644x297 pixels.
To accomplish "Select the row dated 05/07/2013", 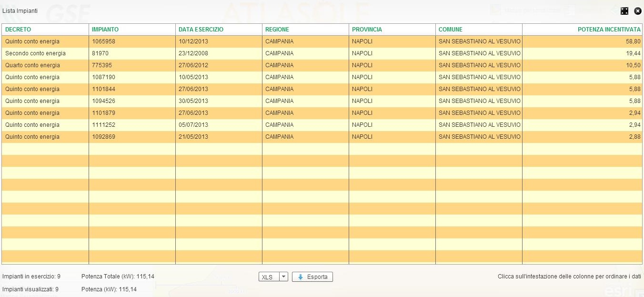I will [193, 125].
